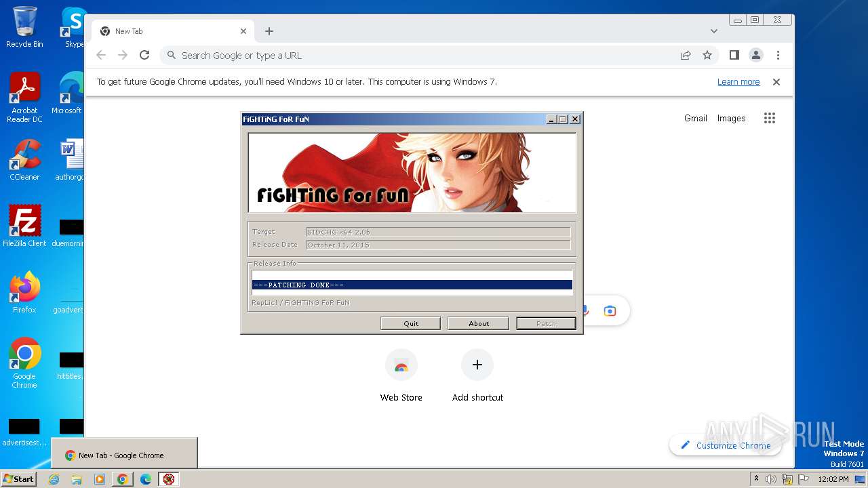
Task: Click the disabled Patch button
Action: tap(546, 323)
